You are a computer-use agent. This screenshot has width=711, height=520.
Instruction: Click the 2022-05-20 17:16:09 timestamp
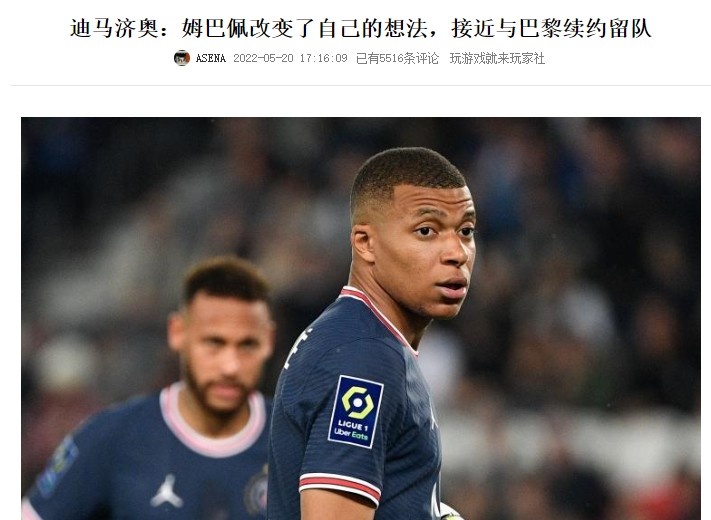pos(290,58)
